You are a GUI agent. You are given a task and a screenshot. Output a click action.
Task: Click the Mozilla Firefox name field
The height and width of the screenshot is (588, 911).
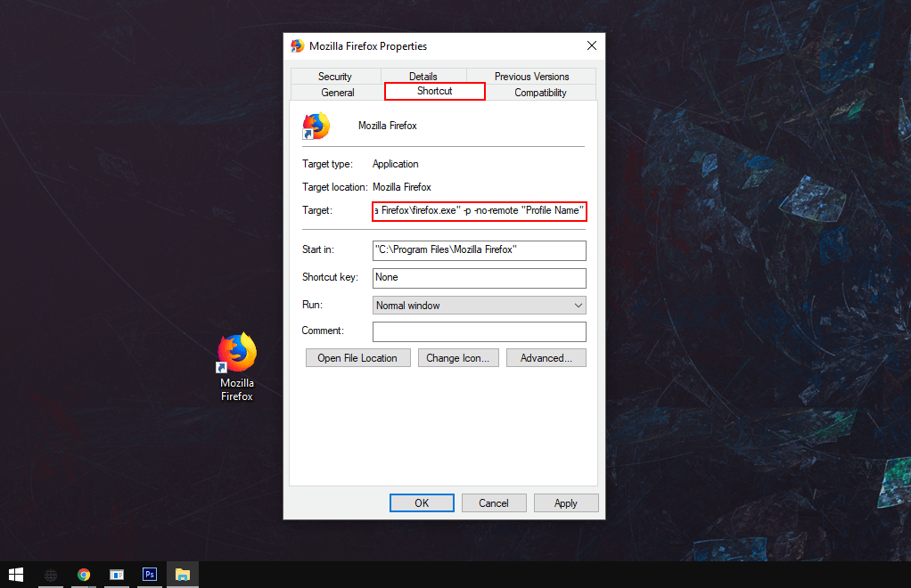click(x=388, y=126)
